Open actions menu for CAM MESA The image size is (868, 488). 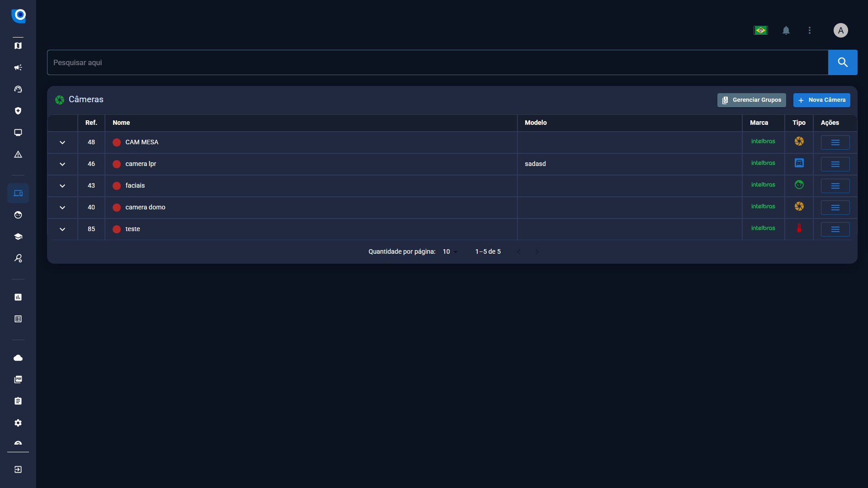pyautogui.click(x=835, y=142)
